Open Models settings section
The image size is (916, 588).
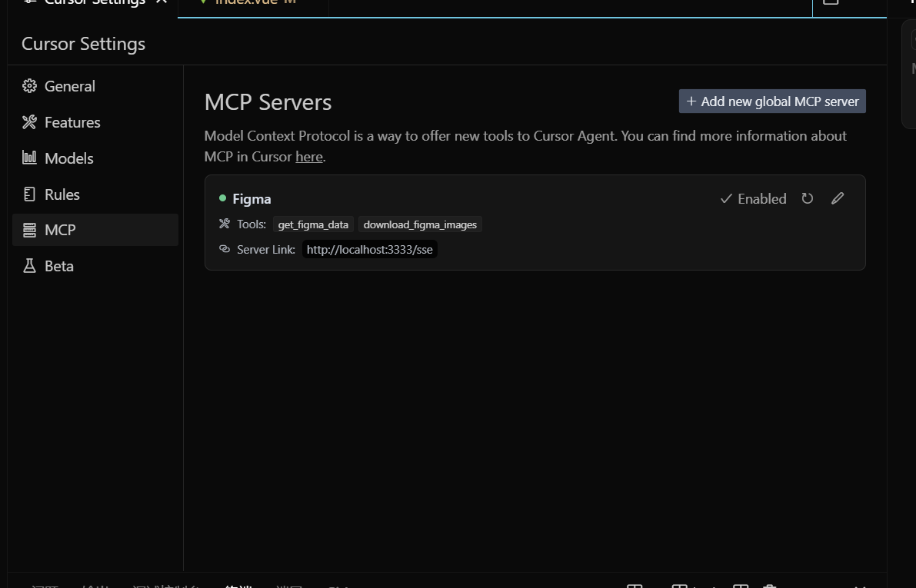(95, 158)
